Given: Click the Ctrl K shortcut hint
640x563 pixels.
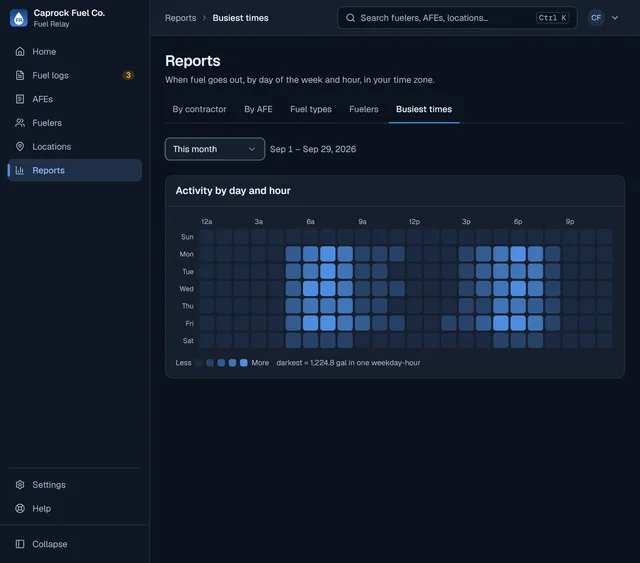Looking at the screenshot, I should point(552,18).
